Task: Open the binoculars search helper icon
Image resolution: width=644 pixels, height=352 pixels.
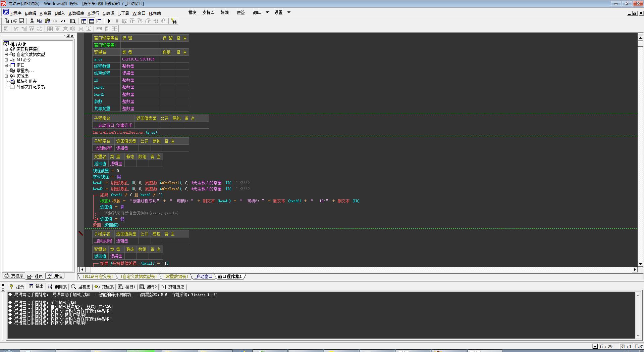Action: (x=174, y=21)
